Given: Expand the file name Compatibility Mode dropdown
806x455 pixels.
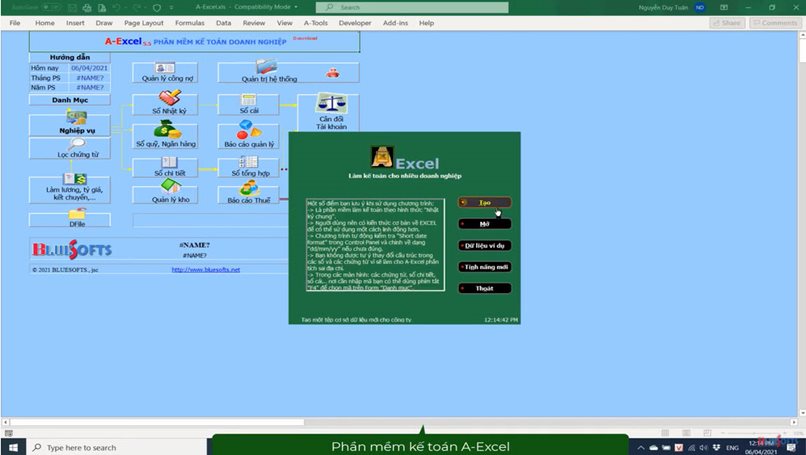Looking at the screenshot, I should pos(296,7).
